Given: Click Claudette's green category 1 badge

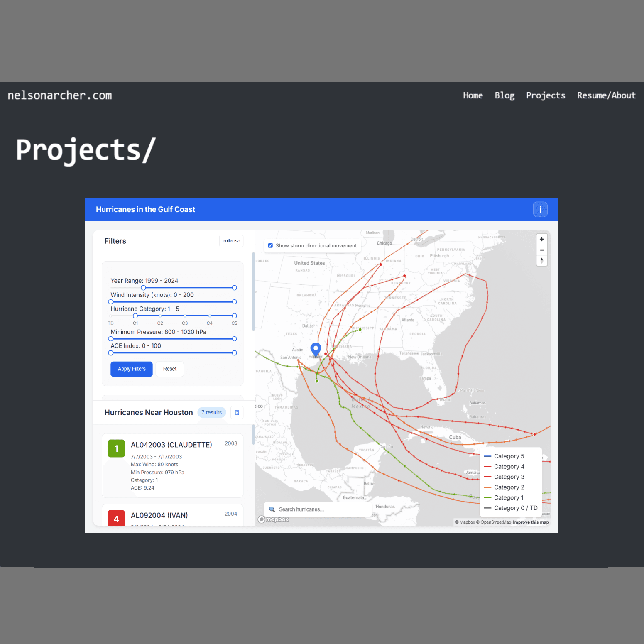Looking at the screenshot, I should 116,448.
